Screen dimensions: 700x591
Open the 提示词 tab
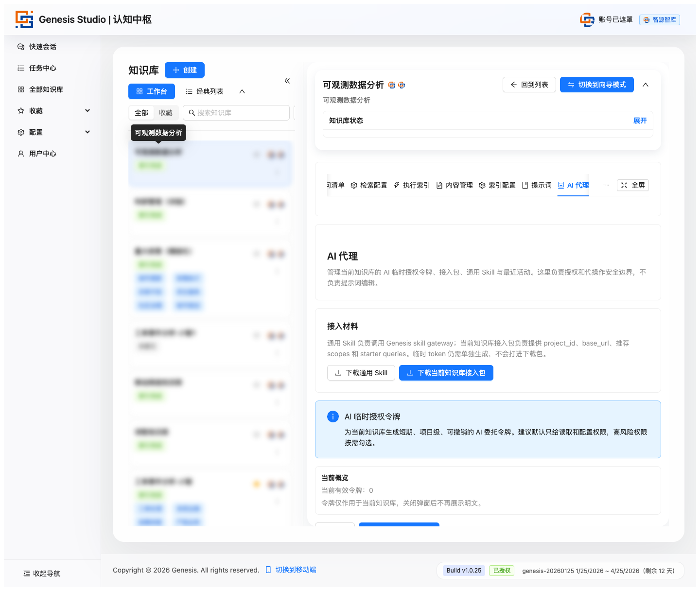click(537, 185)
